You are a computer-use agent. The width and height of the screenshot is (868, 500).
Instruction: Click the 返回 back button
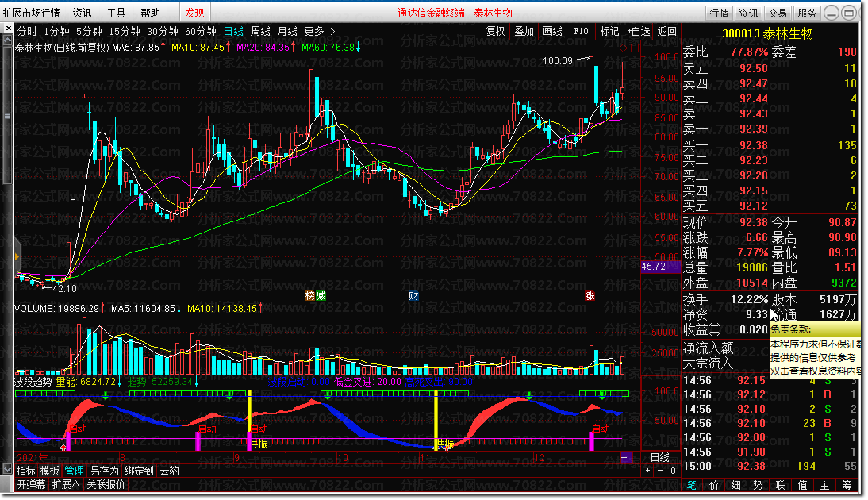pyautogui.click(x=667, y=32)
